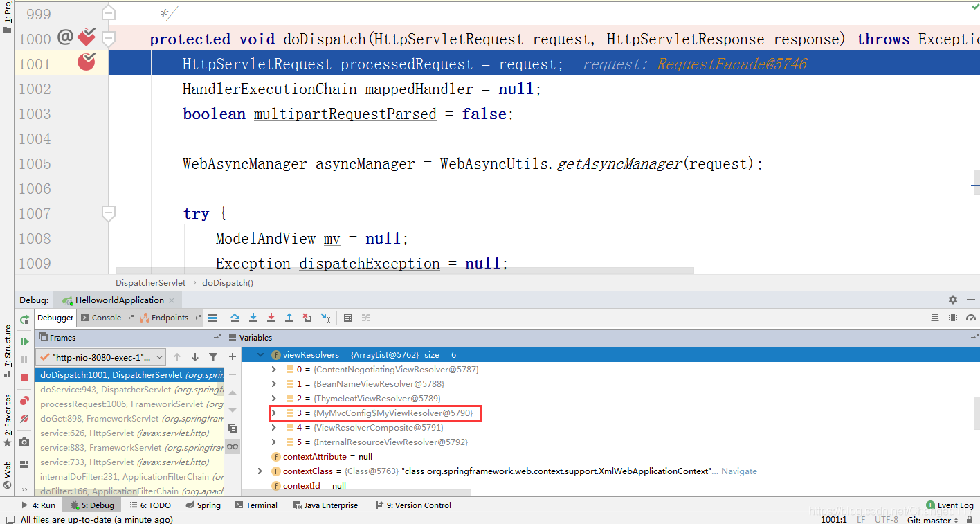This screenshot has width=980, height=524.
Task: Select next frame down arrow
Action: pyautogui.click(x=195, y=357)
